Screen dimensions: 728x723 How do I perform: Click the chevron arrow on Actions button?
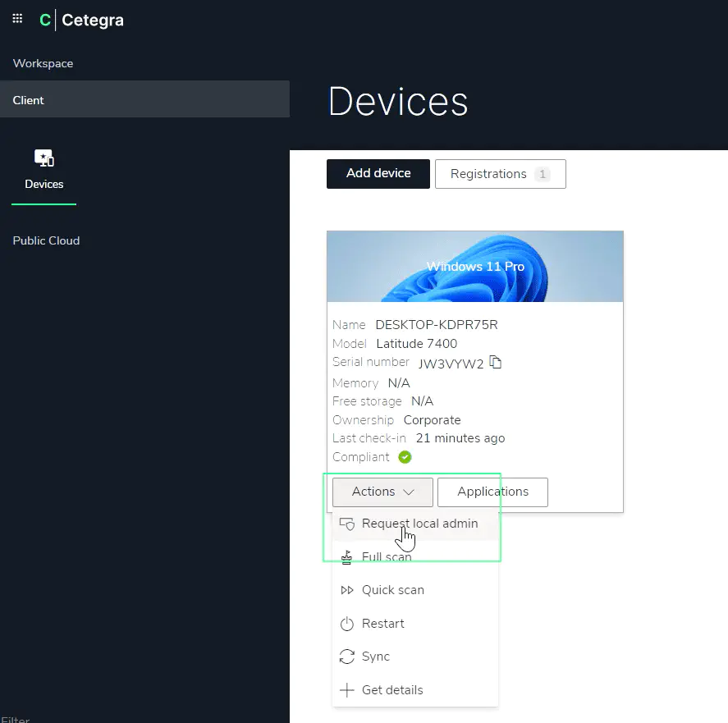[x=408, y=492]
